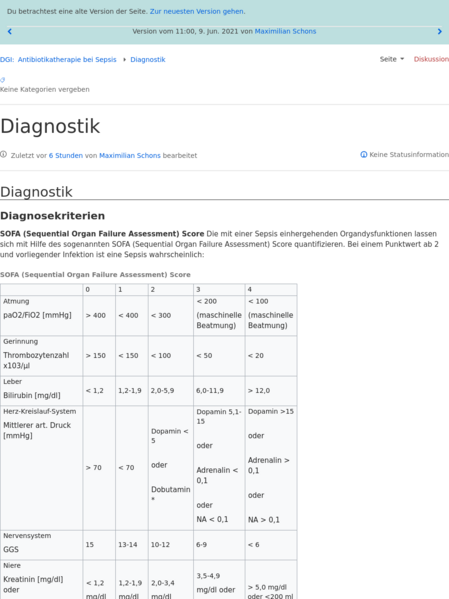Select the Bilirubin [mg/dl] cell
This screenshot has width=449, height=599.
[42, 391]
